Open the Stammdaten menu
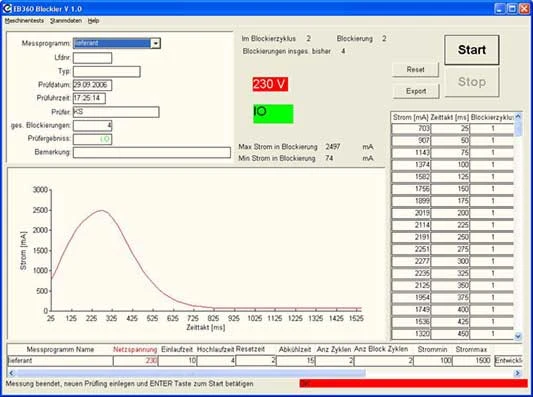The width and height of the screenshot is (533, 397). 66,21
